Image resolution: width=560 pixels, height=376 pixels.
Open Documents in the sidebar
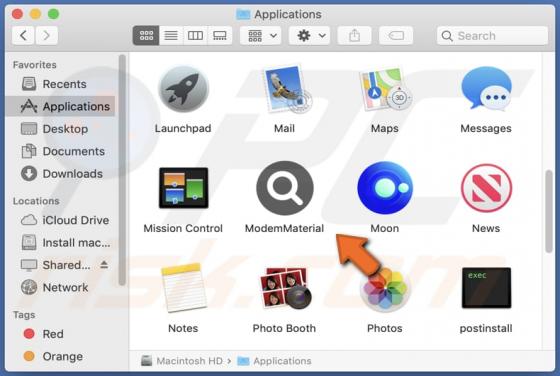pos(61,151)
